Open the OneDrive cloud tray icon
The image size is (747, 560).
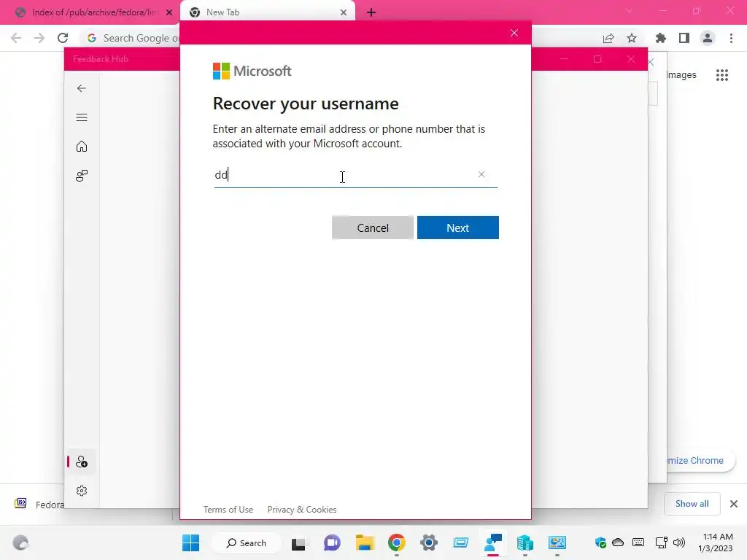click(618, 542)
